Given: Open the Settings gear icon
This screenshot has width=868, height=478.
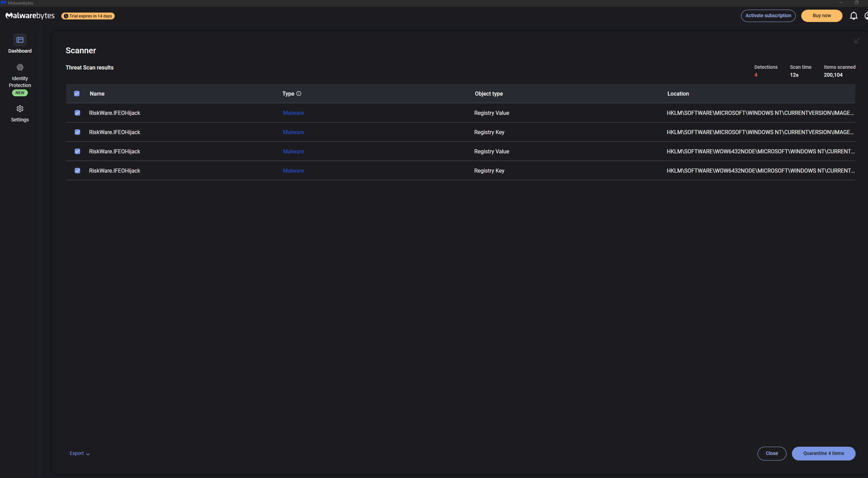Looking at the screenshot, I should [20, 109].
